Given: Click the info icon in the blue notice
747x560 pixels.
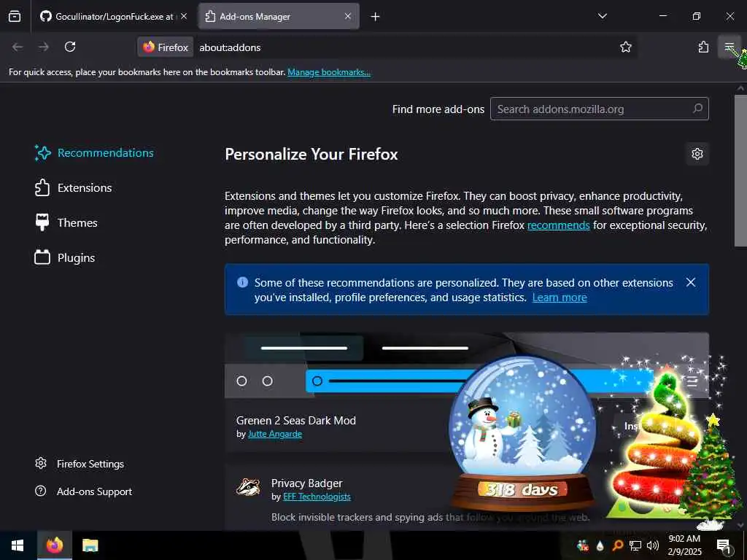Looking at the screenshot, I should click(242, 282).
